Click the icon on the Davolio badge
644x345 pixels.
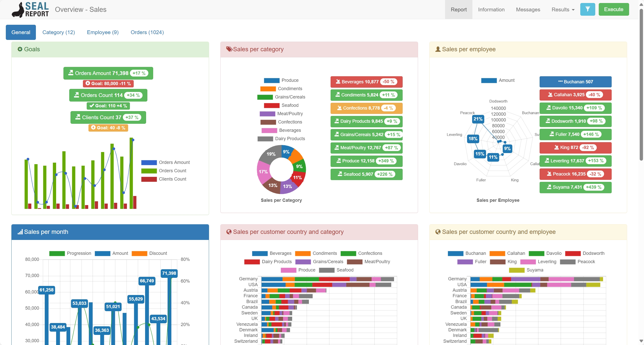549,108
